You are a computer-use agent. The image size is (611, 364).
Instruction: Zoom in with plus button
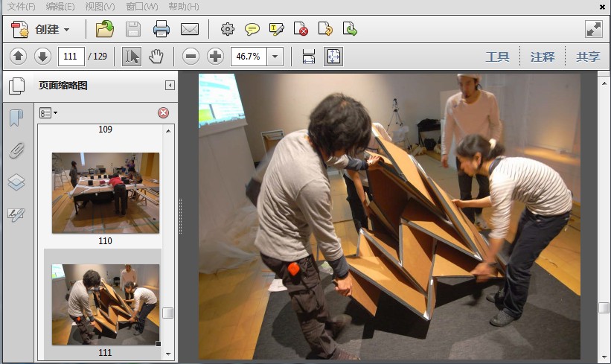[215, 57]
